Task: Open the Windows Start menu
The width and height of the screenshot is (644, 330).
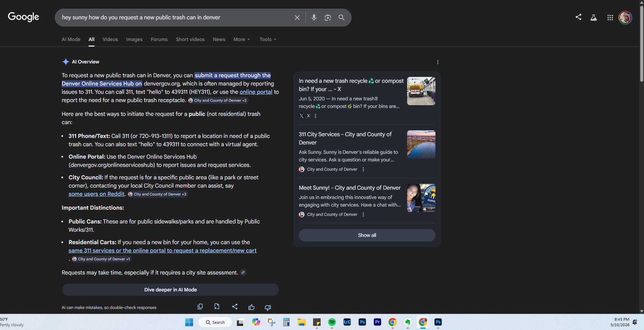Action: coord(189,322)
